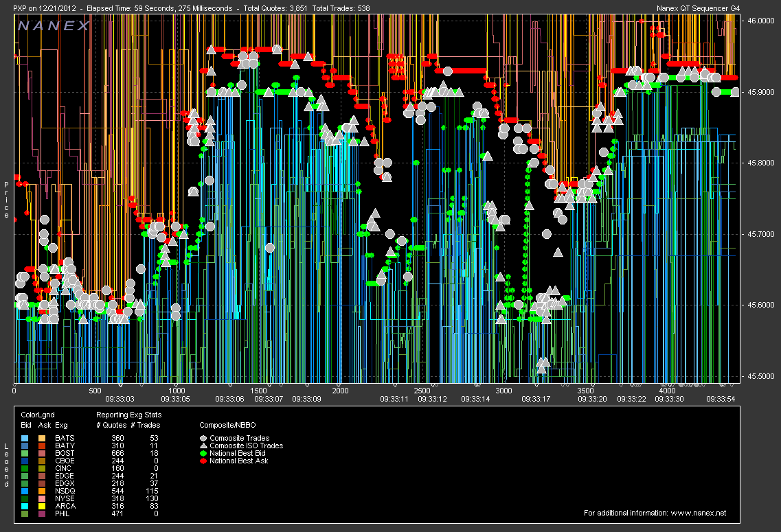Click the NYSE ask color swatch
This screenshot has width=781, height=532.
tap(42, 498)
